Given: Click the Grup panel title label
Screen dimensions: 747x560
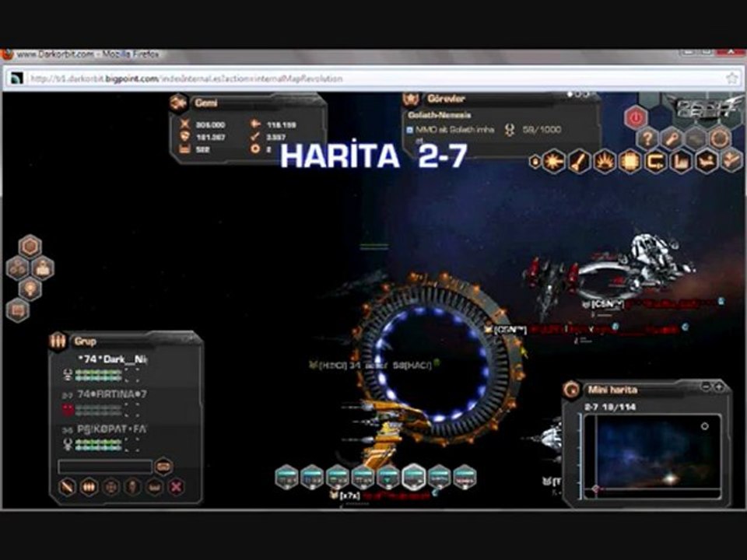Looking at the screenshot, I should (x=86, y=341).
